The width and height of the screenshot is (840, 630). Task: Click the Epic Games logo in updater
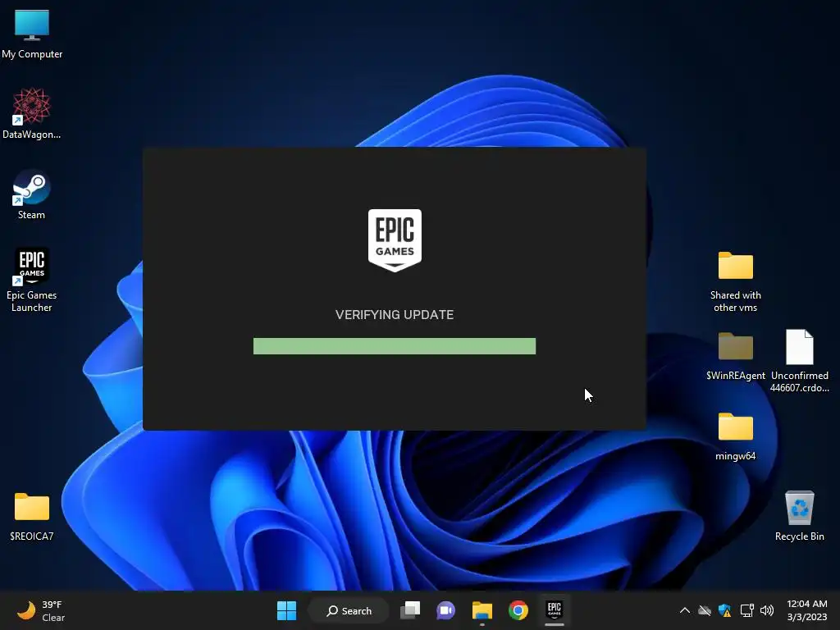point(395,240)
